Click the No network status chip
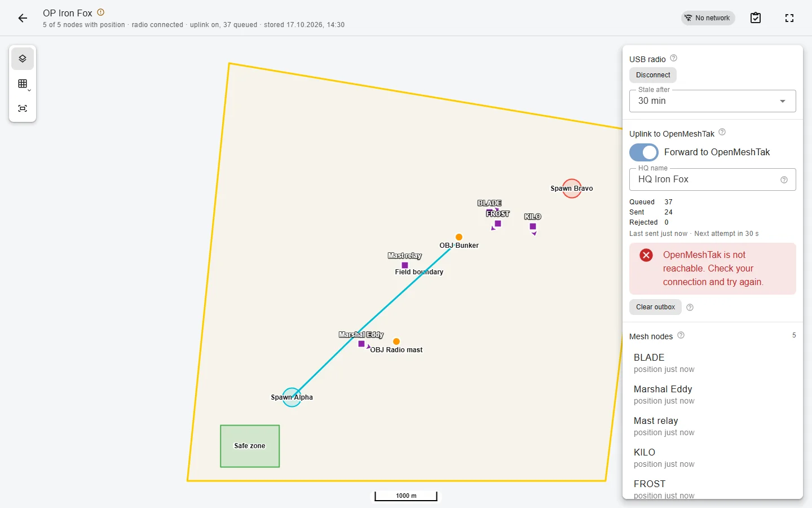The width and height of the screenshot is (812, 508). pyautogui.click(x=708, y=18)
